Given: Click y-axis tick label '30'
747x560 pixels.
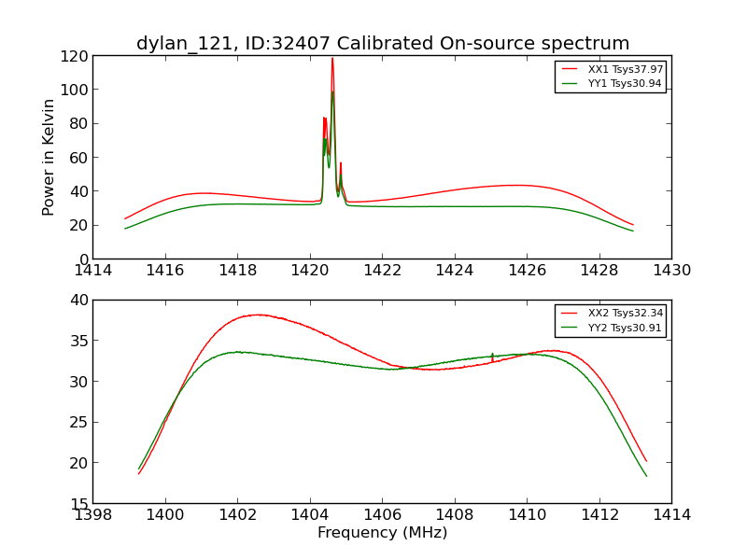Looking at the screenshot, I should [x=79, y=382].
